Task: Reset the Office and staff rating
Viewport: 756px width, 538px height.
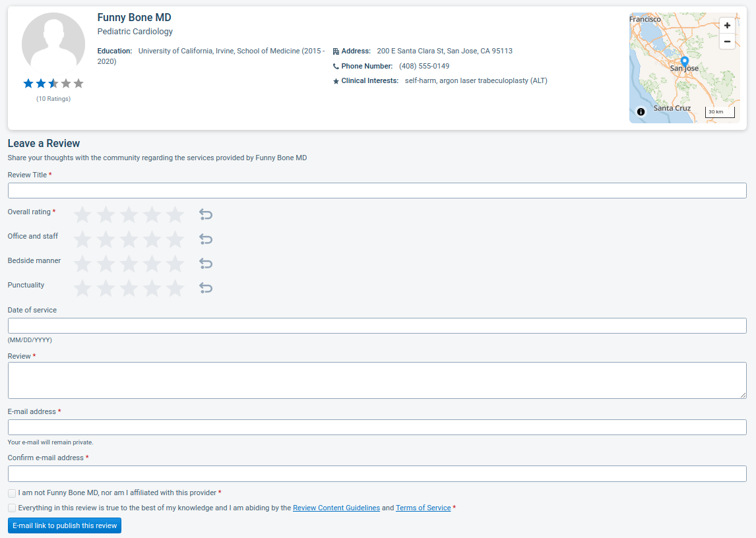Action: pos(205,239)
